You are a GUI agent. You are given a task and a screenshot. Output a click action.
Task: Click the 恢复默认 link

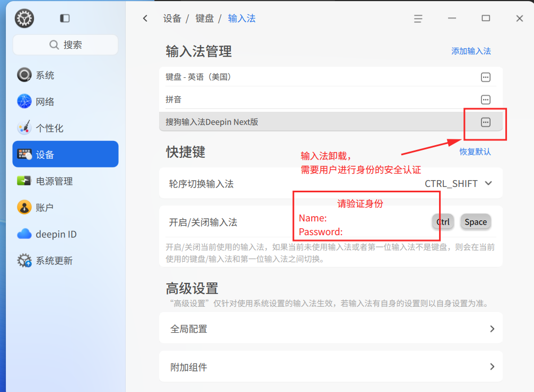[x=475, y=152]
